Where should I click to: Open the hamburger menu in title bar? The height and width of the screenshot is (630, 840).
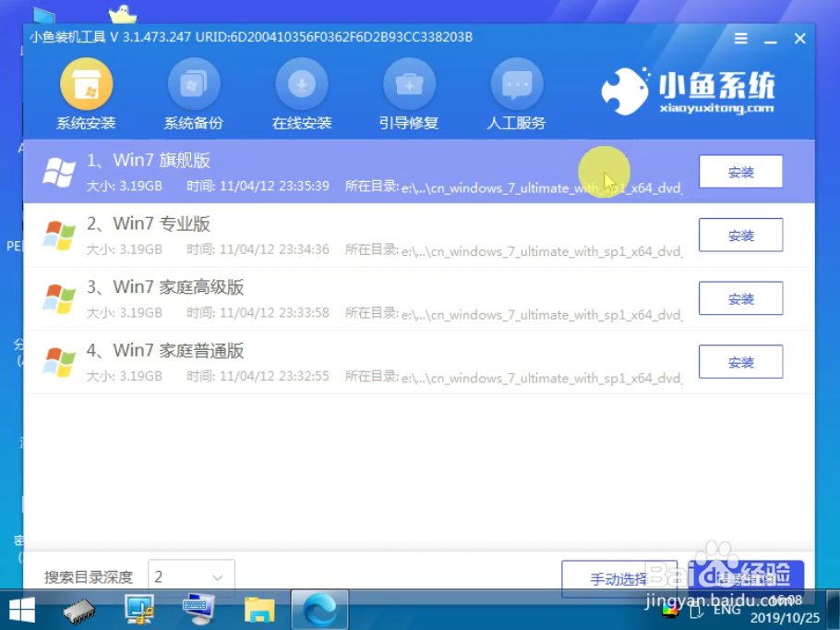point(741,39)
